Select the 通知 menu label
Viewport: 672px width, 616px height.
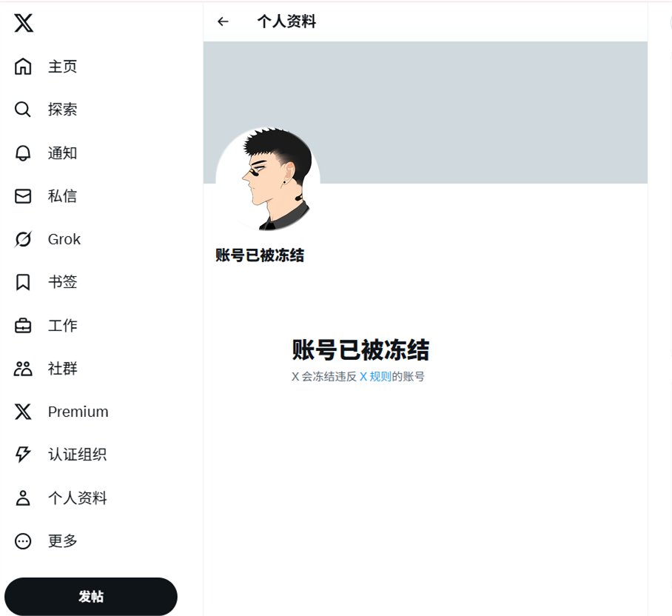click(x=63, y=153)
